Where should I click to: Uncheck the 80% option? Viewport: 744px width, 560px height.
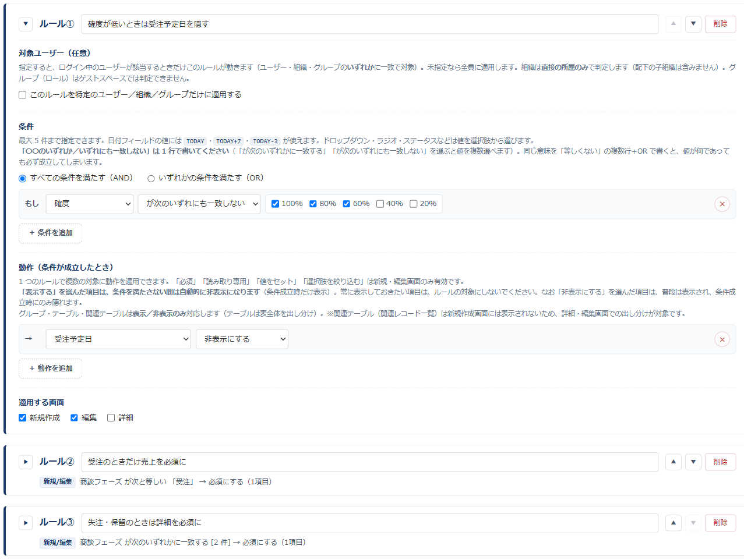(313, 204)
